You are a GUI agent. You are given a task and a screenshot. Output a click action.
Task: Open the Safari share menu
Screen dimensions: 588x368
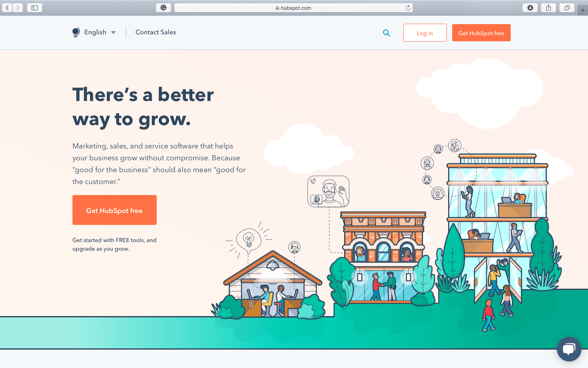[548, 8]
